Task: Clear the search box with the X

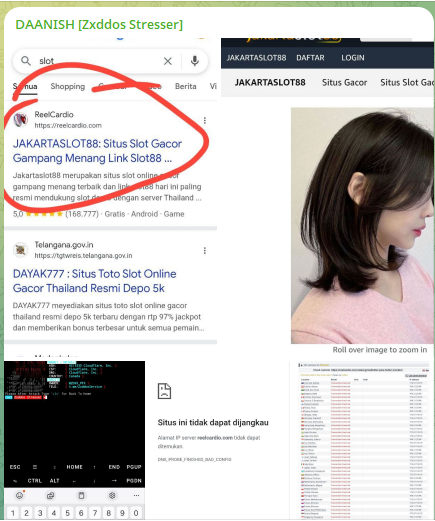Action: pyautogui.click(x=168, y=61)
